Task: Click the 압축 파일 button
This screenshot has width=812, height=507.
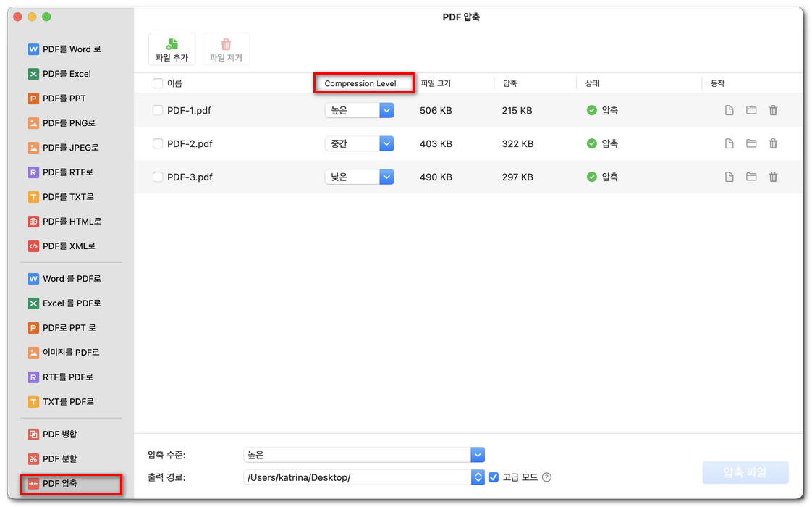Action: click(745, 473)
